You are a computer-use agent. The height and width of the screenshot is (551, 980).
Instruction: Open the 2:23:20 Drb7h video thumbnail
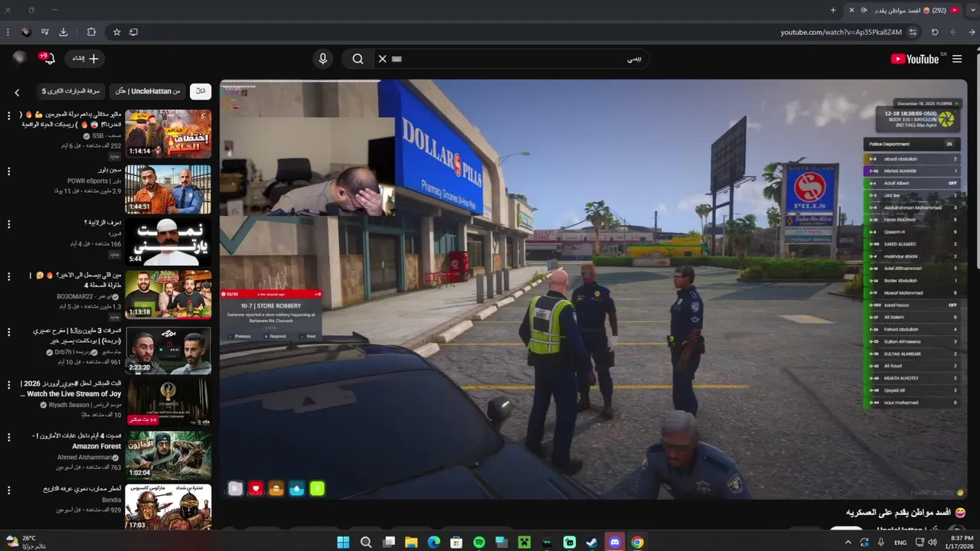(168, 350)
